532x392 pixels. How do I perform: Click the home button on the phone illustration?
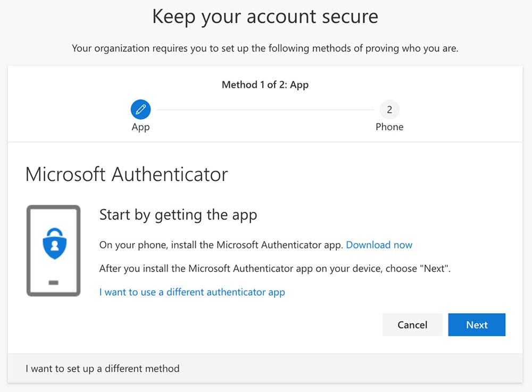[53, 282]
